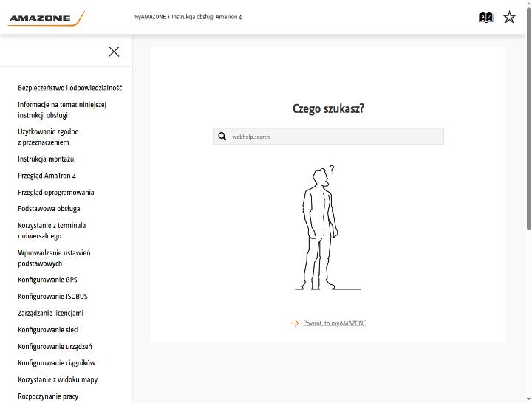Image resolution: width=532 pixels, height=403 pixels.
Task: Click the orange arrow beside Powrót link
Action: 295,323
